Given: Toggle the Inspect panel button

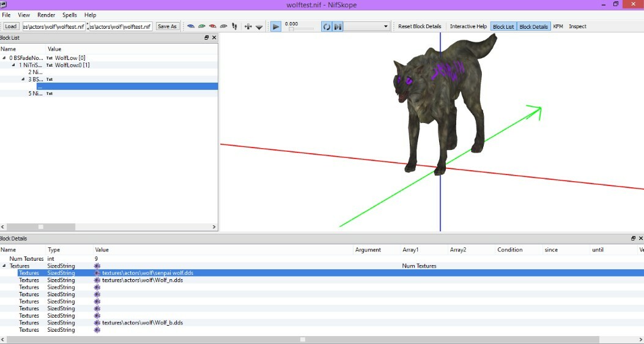Looking at the screenshot, I should click(x=577, y=26).
